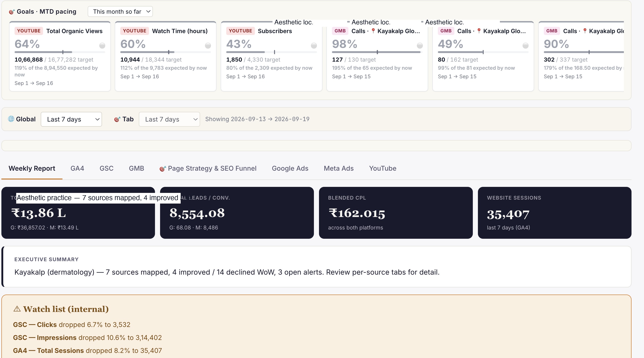
Task: Click the map pin icon on the 90% Calls card
Action: pyautogui.click(x=585, y=31)
